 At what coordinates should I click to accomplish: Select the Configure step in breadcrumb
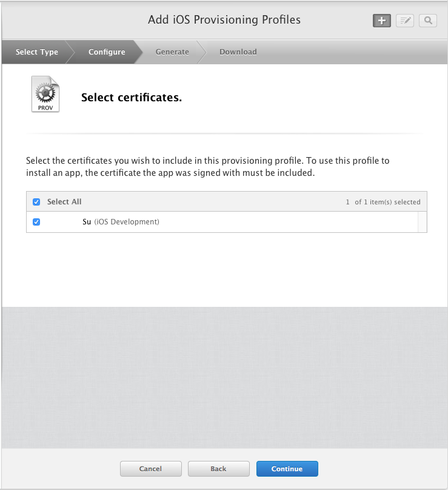click(107, 52)
